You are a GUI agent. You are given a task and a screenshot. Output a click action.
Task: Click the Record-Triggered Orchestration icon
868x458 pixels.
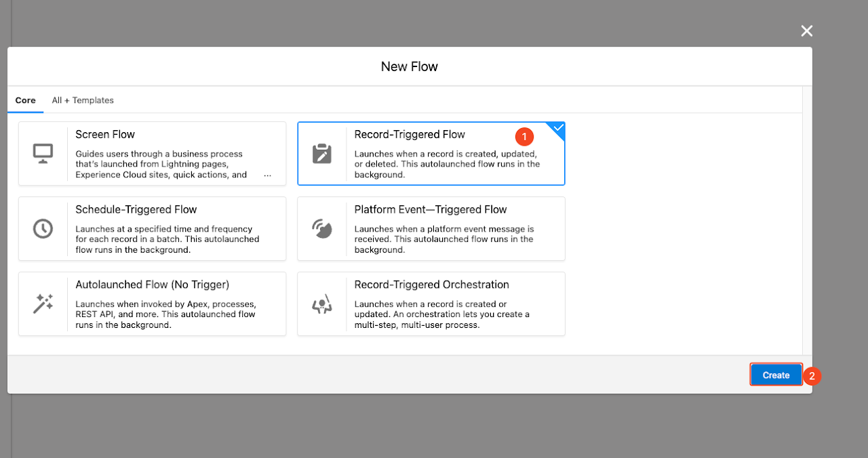tap(321, 304)
